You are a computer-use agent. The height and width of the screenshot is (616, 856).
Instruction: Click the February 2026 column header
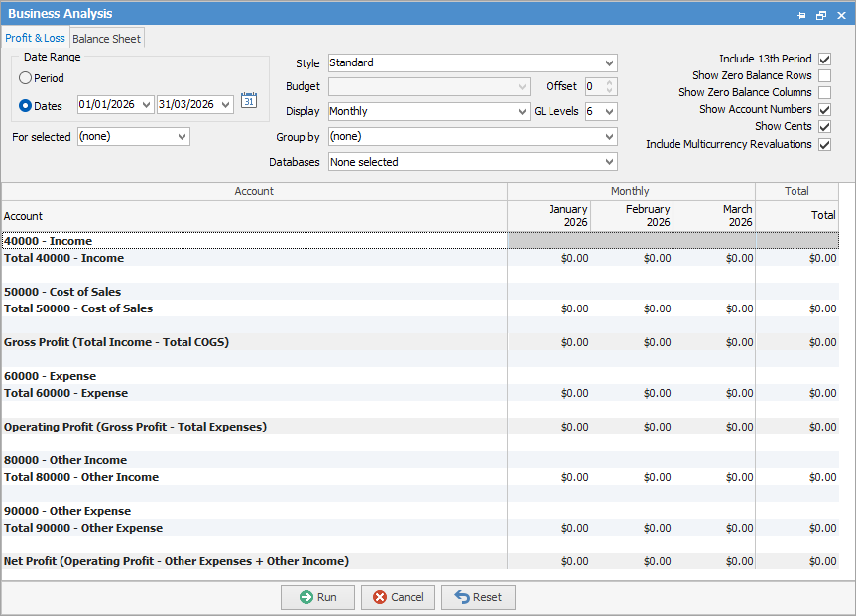tap(632, 216)
